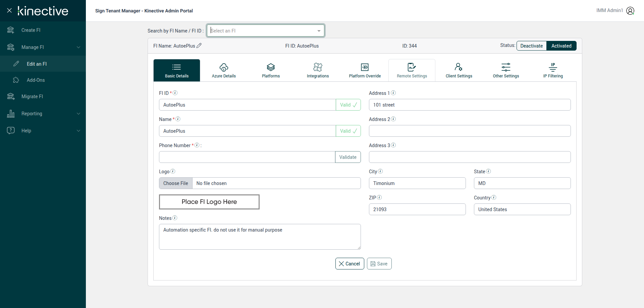Viewport: 644px width, 308px height.
Task: Open the Select an FI dropdown
Action: click(x=266, y=31)
